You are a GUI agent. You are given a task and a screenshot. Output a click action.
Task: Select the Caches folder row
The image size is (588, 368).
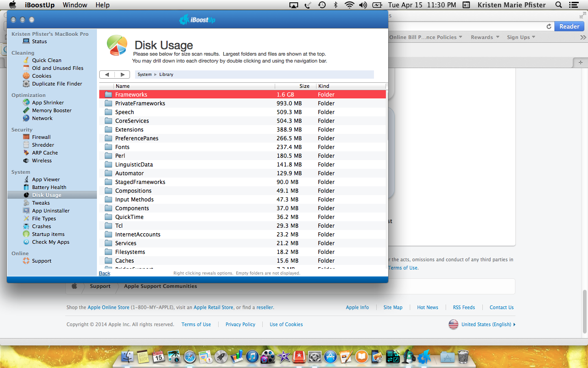pyautogui.click(x=243, y=261)
